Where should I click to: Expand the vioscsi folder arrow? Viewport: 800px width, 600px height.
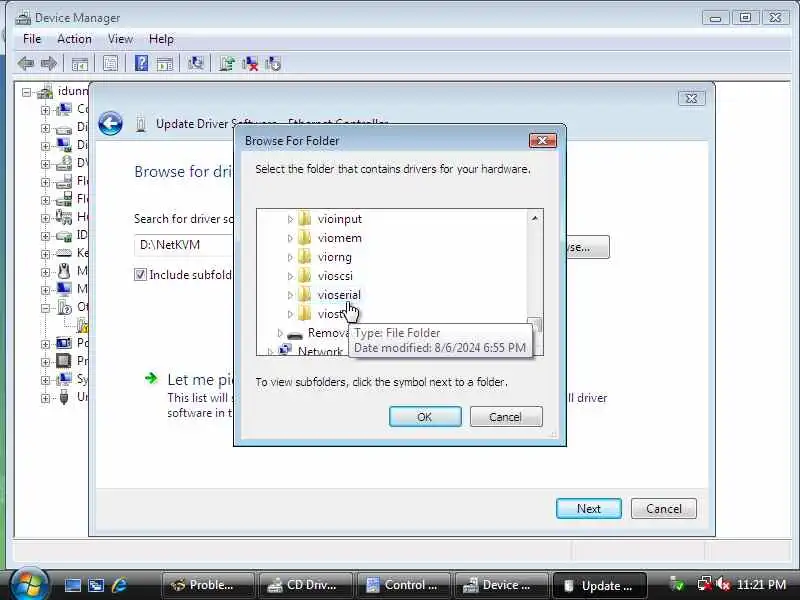click(x=290, y=276)
